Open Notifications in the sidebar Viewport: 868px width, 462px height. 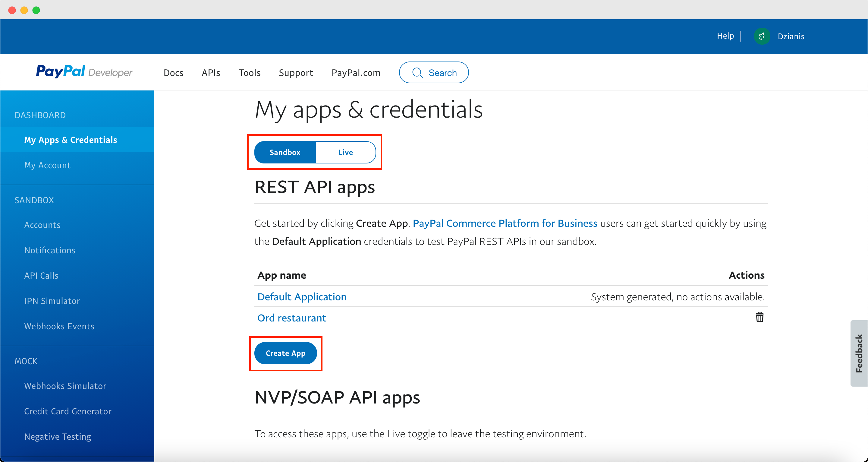[50, 250]
